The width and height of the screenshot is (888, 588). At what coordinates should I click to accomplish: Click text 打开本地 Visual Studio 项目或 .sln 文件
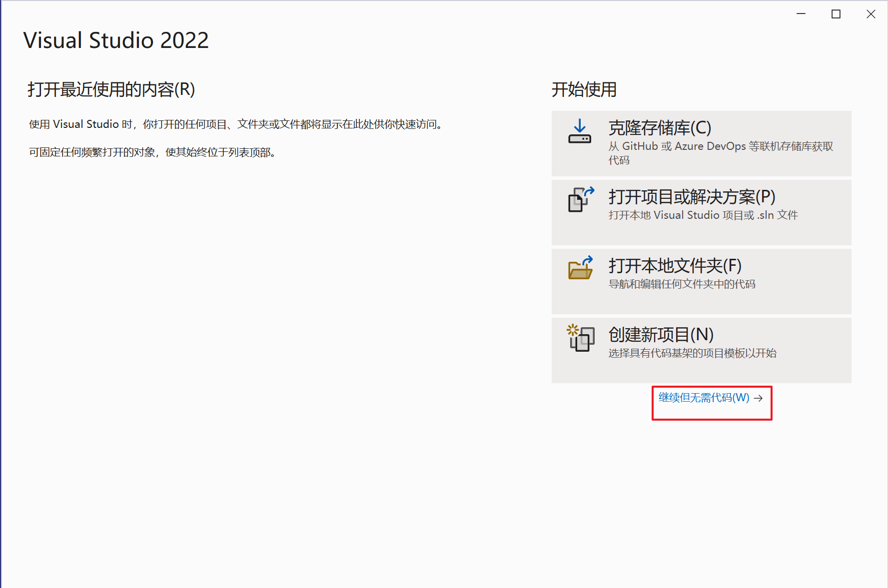703,215
